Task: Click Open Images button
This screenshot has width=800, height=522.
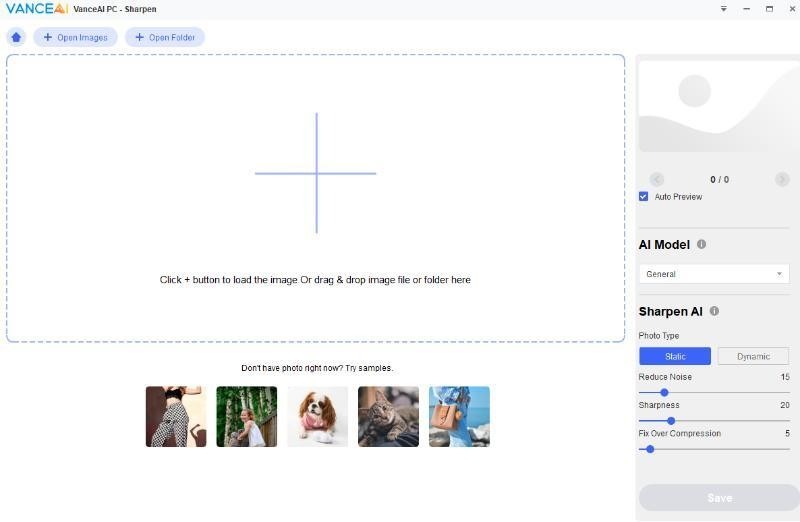Action: coord(75,37)
